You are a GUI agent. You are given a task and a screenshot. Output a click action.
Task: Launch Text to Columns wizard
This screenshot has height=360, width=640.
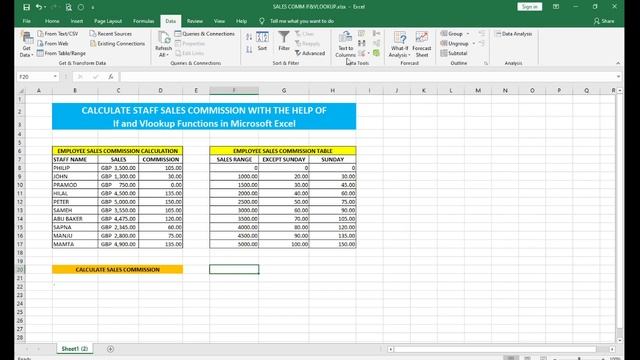(x=345, y=44)
